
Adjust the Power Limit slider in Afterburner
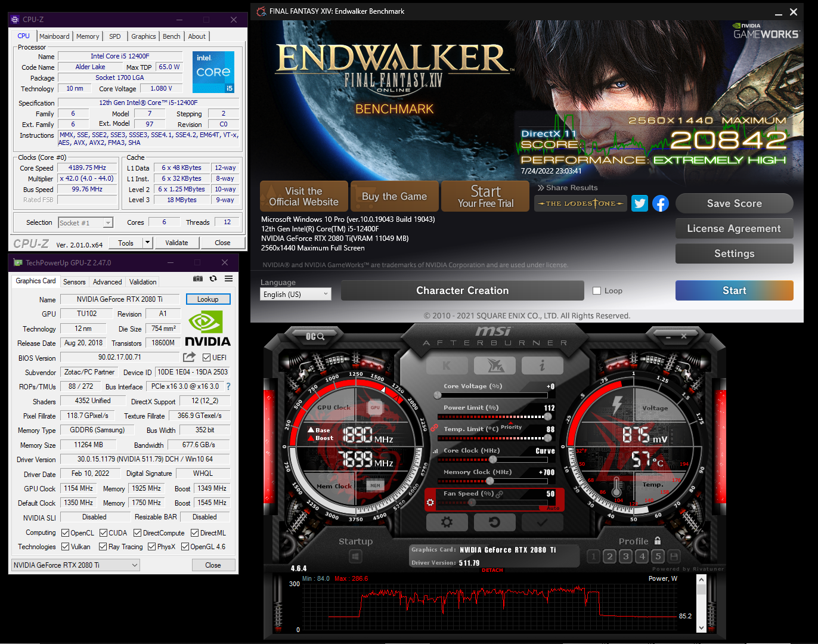point(548,417)
